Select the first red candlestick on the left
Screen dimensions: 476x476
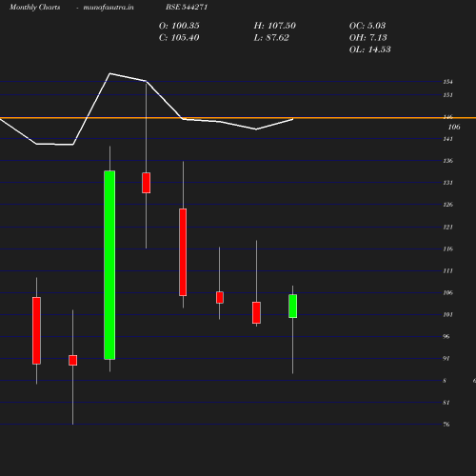(36, 330)
